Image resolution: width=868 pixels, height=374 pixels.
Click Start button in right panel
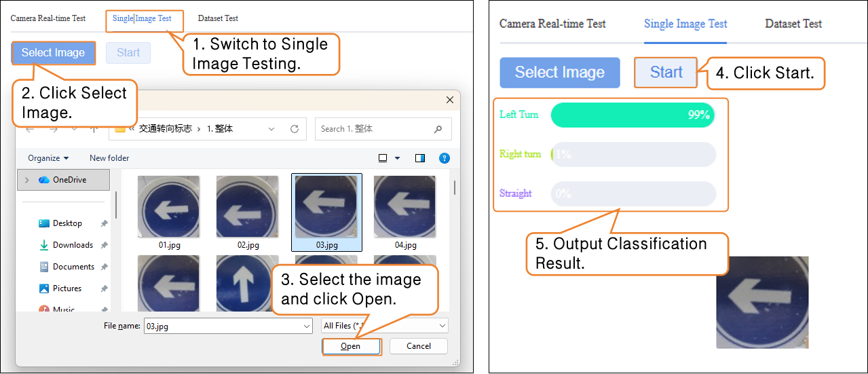tap(666, 73)
